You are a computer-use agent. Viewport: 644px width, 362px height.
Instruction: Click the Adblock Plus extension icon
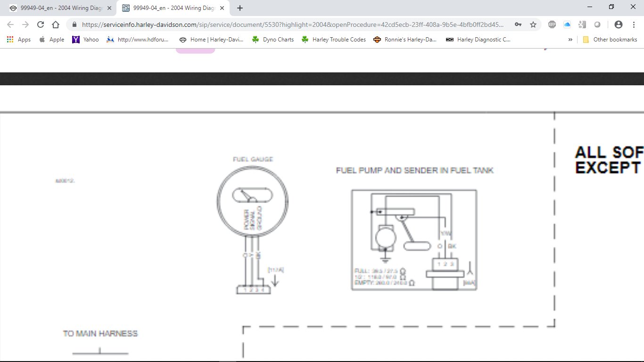[552, 25]
